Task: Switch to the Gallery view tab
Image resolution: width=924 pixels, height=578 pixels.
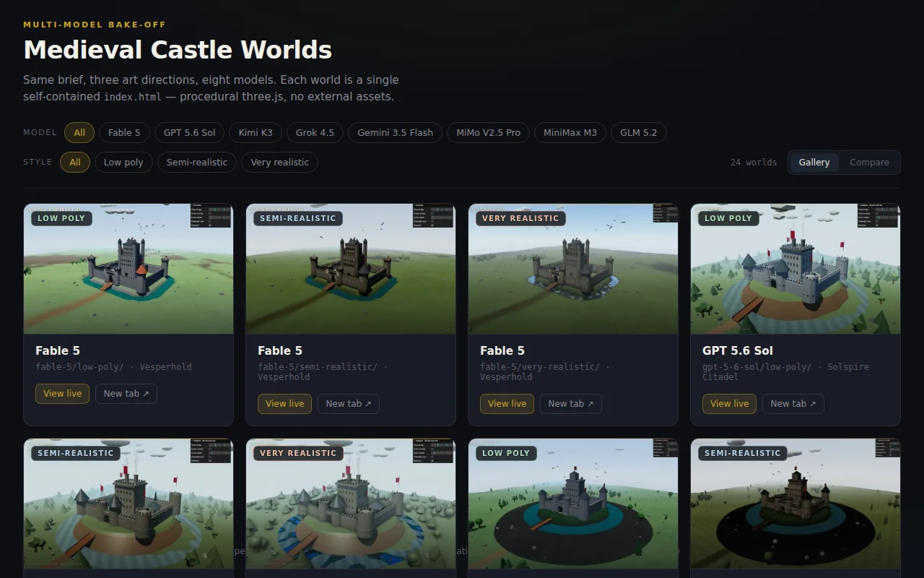Action: tap(814, 162)
